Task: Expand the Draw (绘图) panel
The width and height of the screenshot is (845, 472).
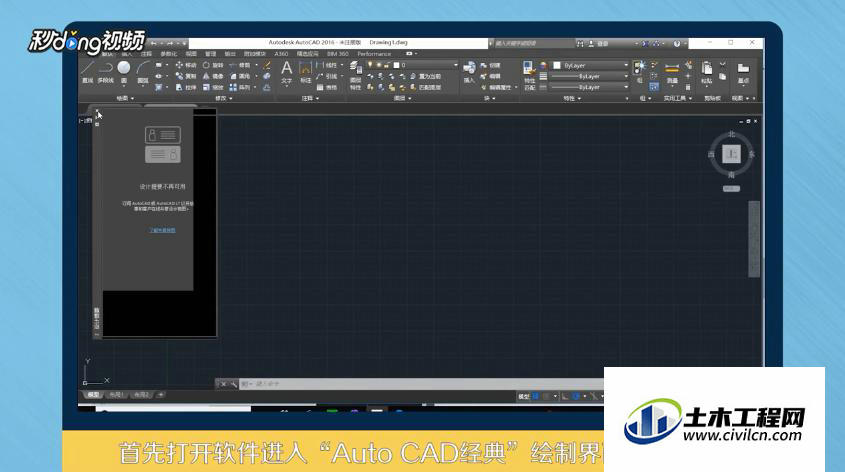Action: [x=125, y=98]
